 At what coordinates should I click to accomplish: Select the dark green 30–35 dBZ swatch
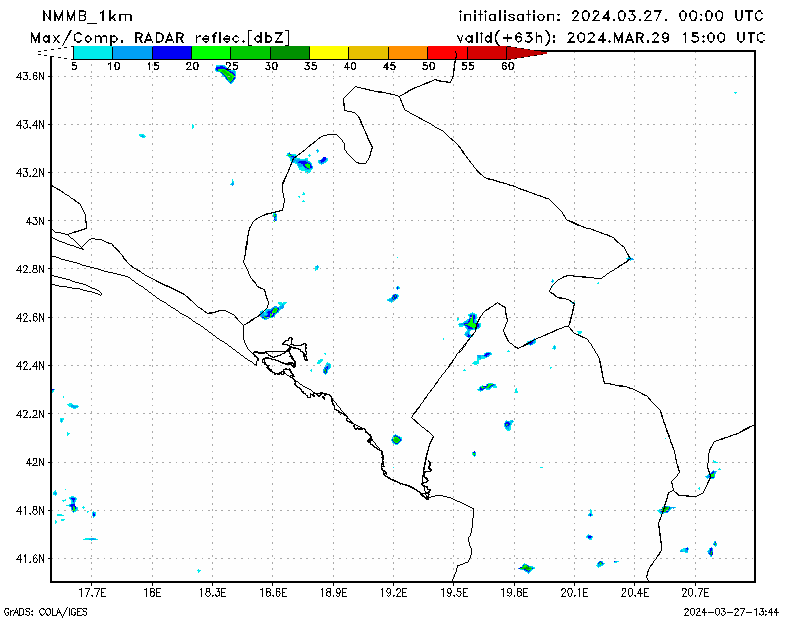[x=290, y=53]
